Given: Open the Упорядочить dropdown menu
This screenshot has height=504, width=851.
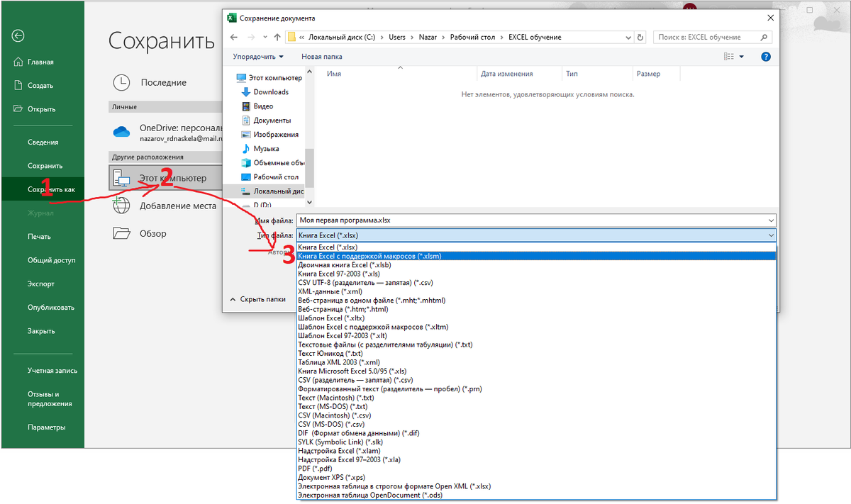Looking at the screenshot, I should pos(257,57).
